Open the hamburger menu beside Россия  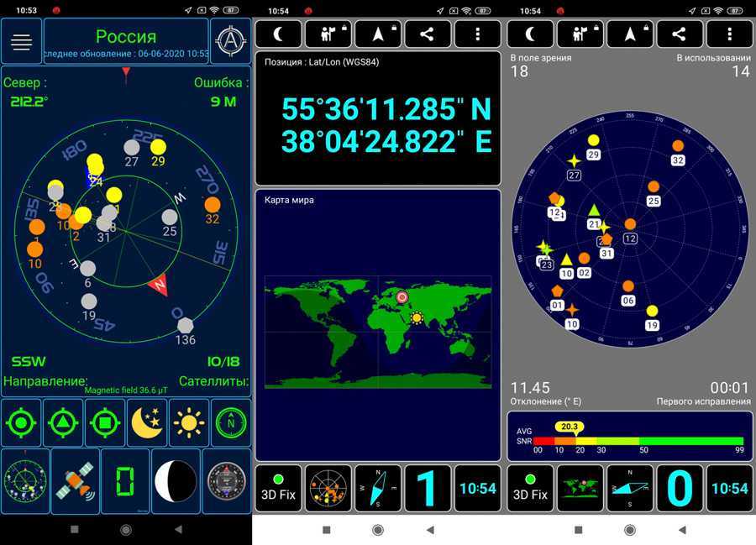pyautogui.click(x=22, y=42)
